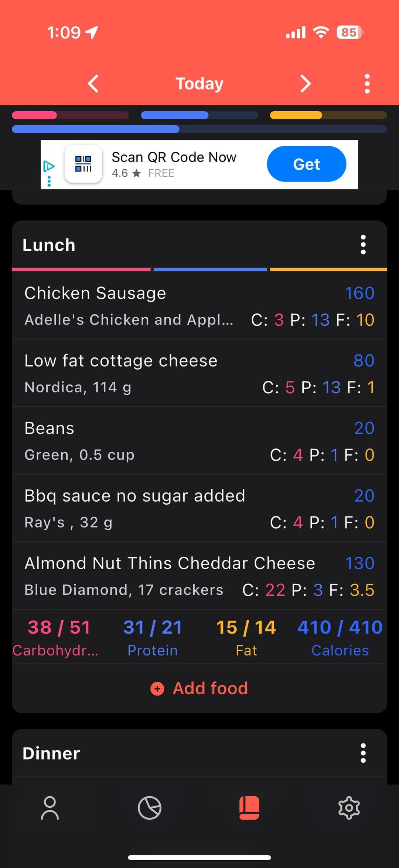Select the Today date header

coord(199,84)
